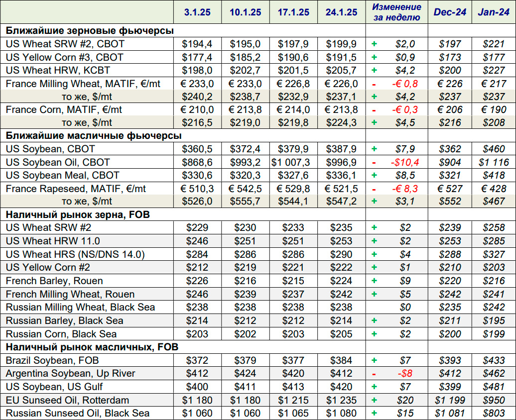
Task: Click the Jan-24 column header
Action: point(494,12)
